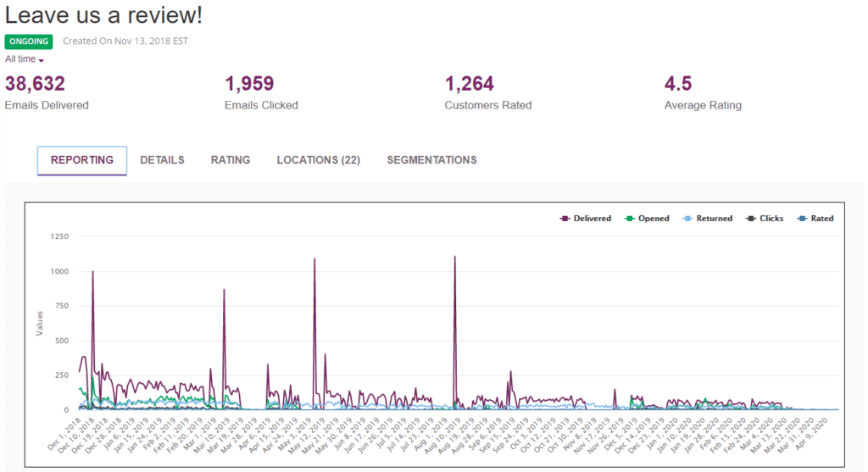The image size is (868, 472).
Task: Click the Delivered peak in December 2018
Action: [92, 272]
